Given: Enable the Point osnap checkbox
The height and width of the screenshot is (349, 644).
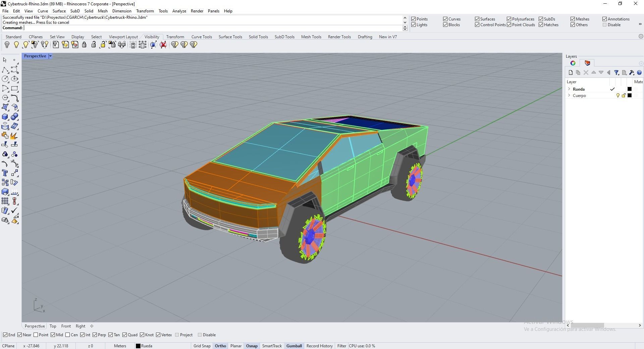Looking at the screenshot, I should (x=36, y=335).
